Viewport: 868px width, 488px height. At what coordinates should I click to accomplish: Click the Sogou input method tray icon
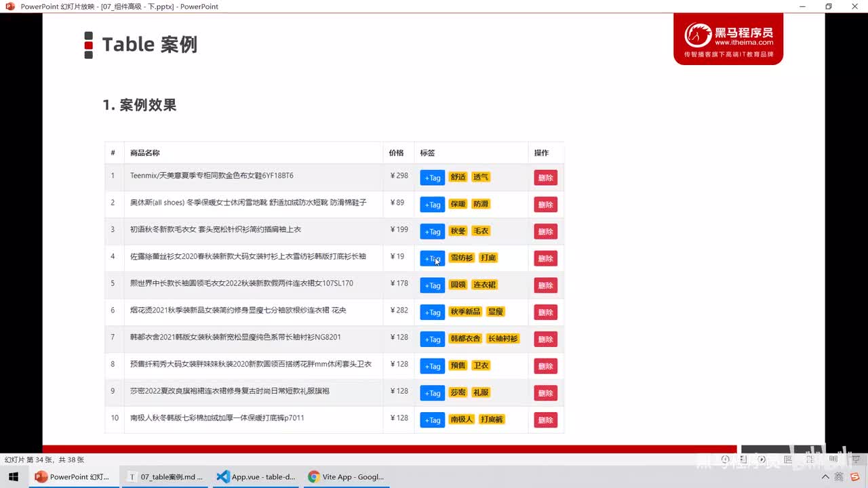tap(854, 477)
